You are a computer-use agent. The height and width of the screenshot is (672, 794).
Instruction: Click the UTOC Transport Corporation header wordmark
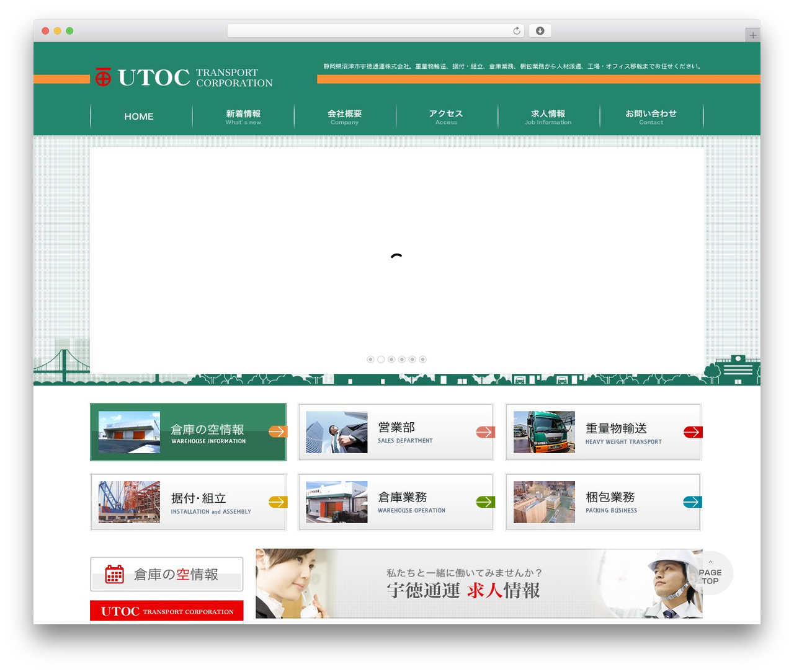195,77
